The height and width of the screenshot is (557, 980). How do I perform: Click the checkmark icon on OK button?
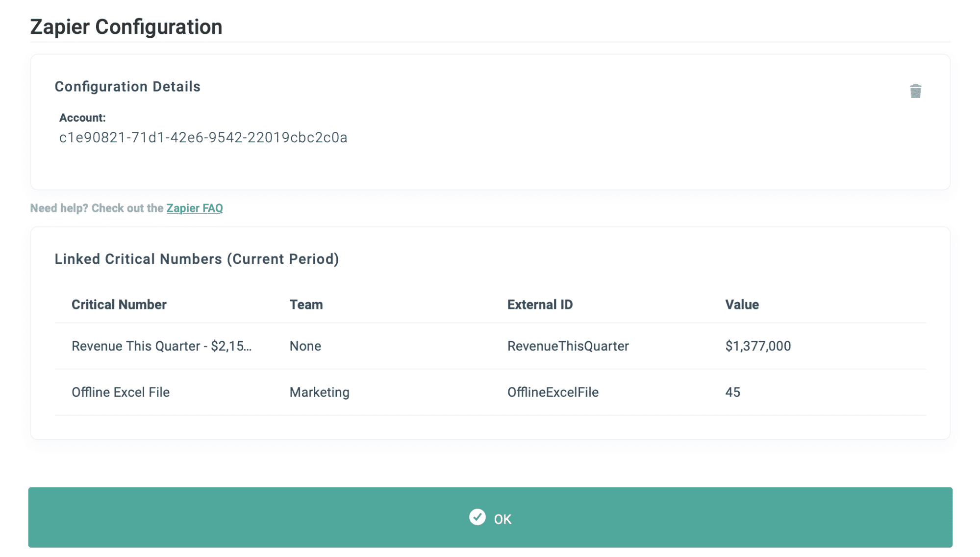coord(477,517)
